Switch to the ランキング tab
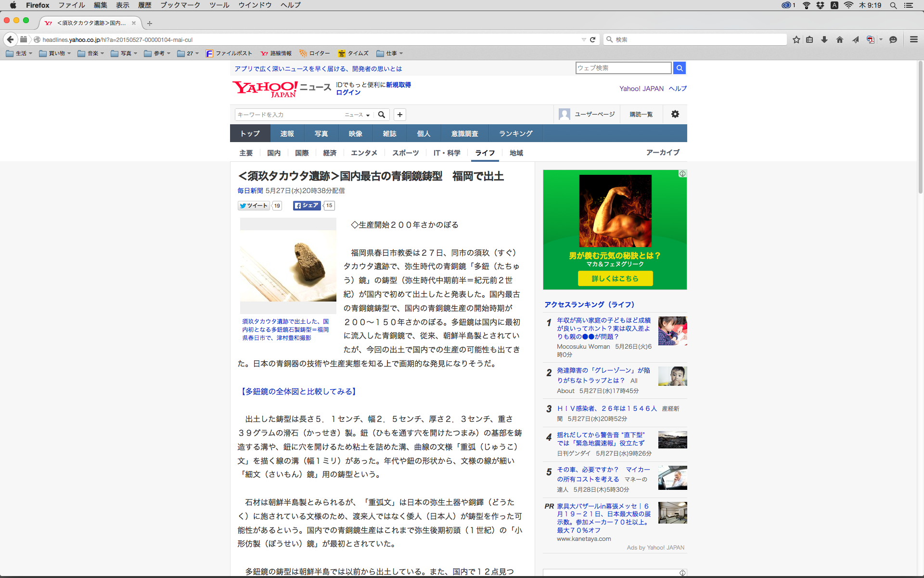The image size is (924, 578). [x=515, y=133]
